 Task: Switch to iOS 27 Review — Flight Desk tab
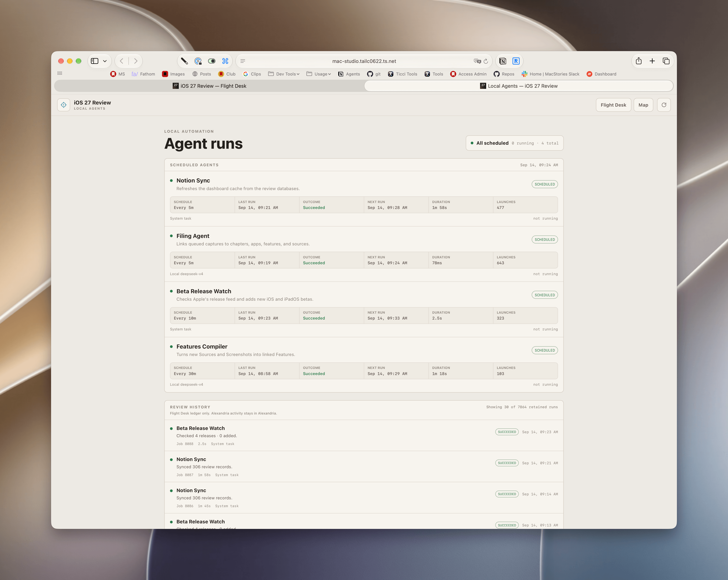click(x=209, y=86)
